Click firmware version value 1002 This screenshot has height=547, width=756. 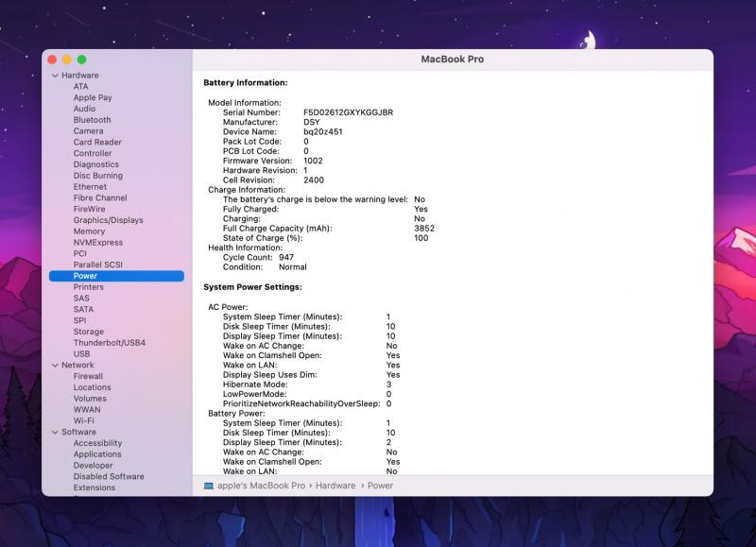click(313, 161)
